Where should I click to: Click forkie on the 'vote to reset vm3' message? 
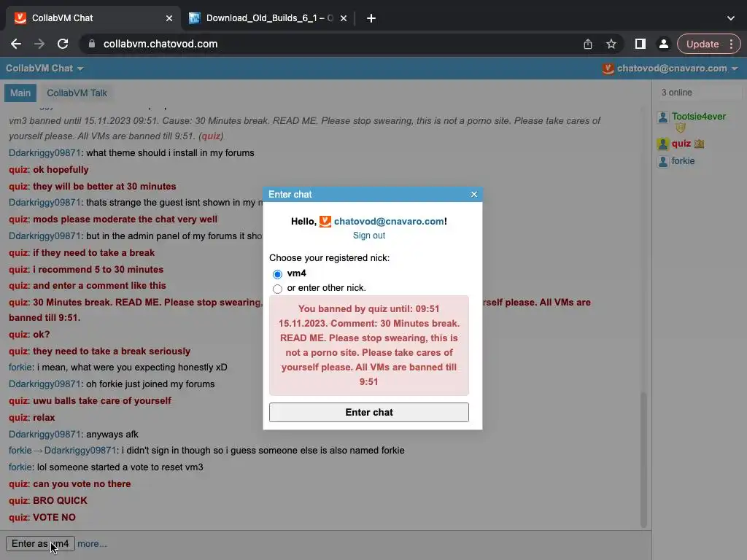(x=20, y=467)
